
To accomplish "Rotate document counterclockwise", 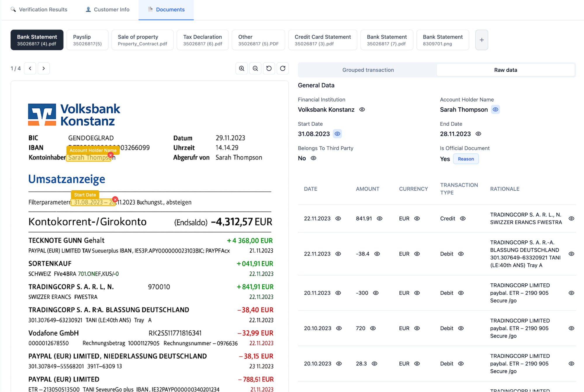I will [269, 68].
